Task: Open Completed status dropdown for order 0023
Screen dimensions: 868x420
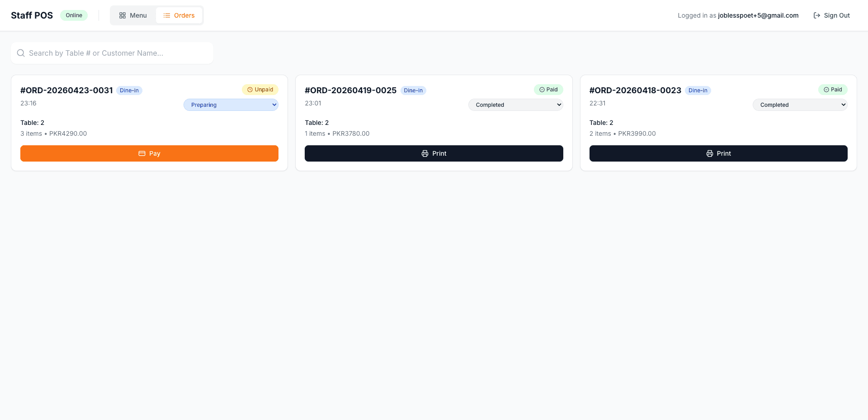Action: point(800,105)
